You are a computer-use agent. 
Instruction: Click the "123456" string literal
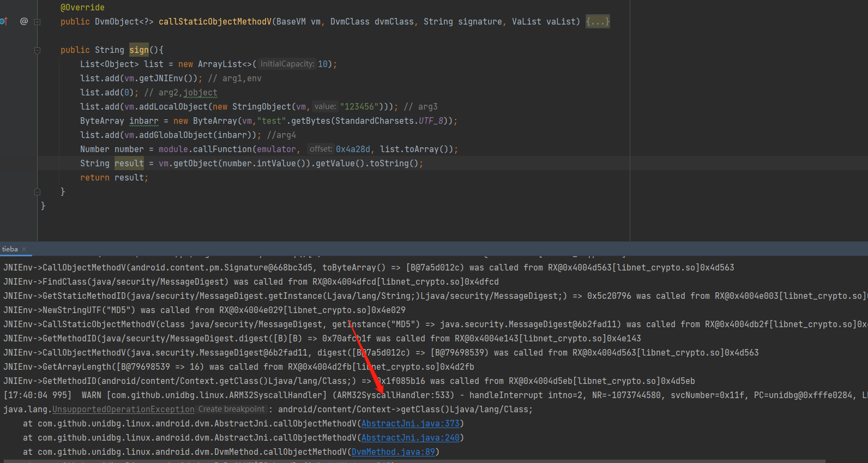pos(359,107)
